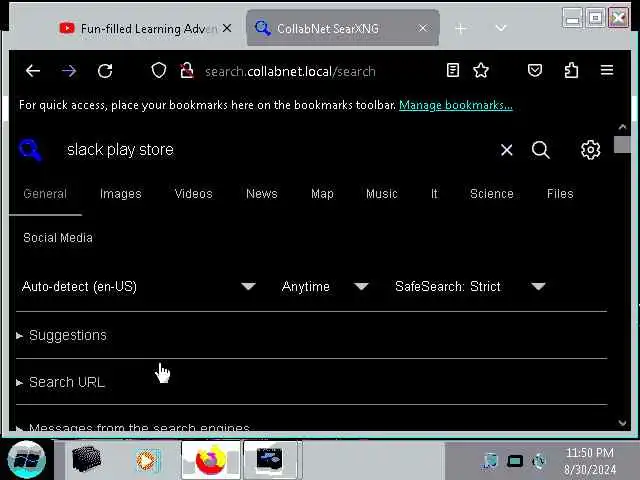Open the media player taskbar icon

click(x=148, y=460)
